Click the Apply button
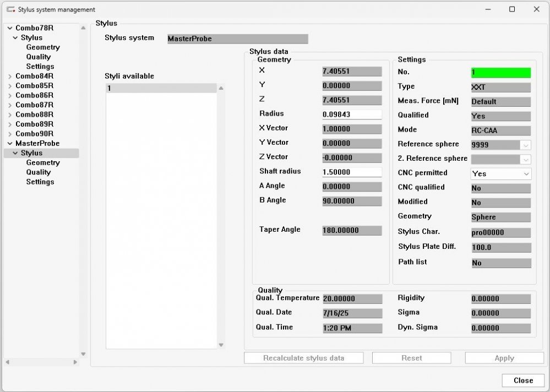 pos(504,358)
